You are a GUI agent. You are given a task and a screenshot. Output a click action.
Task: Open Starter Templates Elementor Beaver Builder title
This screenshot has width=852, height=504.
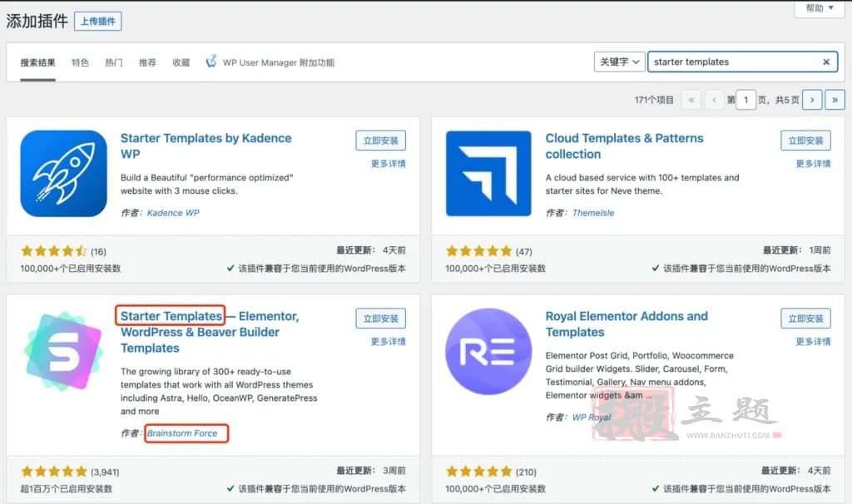(x=210, y=332)
